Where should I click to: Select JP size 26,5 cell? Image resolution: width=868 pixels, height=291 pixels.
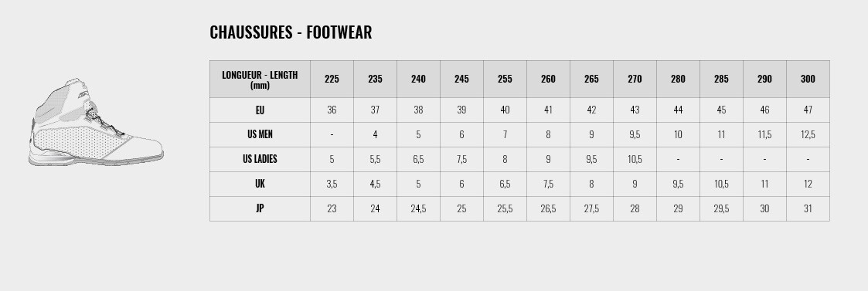(548, 208)
